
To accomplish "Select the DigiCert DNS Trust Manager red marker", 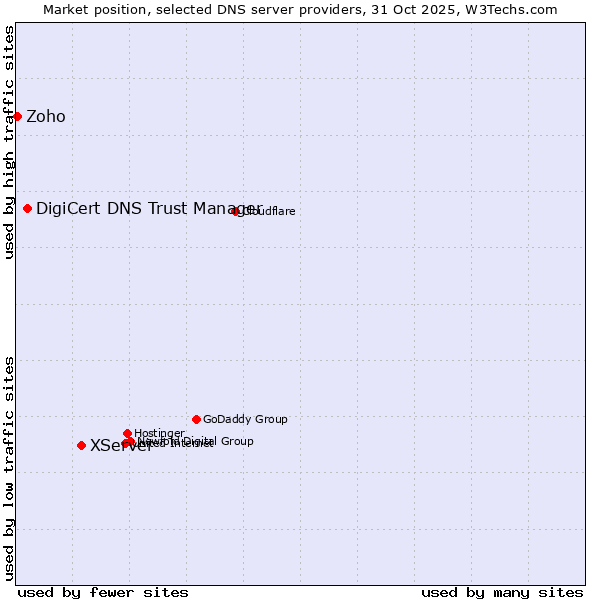I will pos(28,208).
